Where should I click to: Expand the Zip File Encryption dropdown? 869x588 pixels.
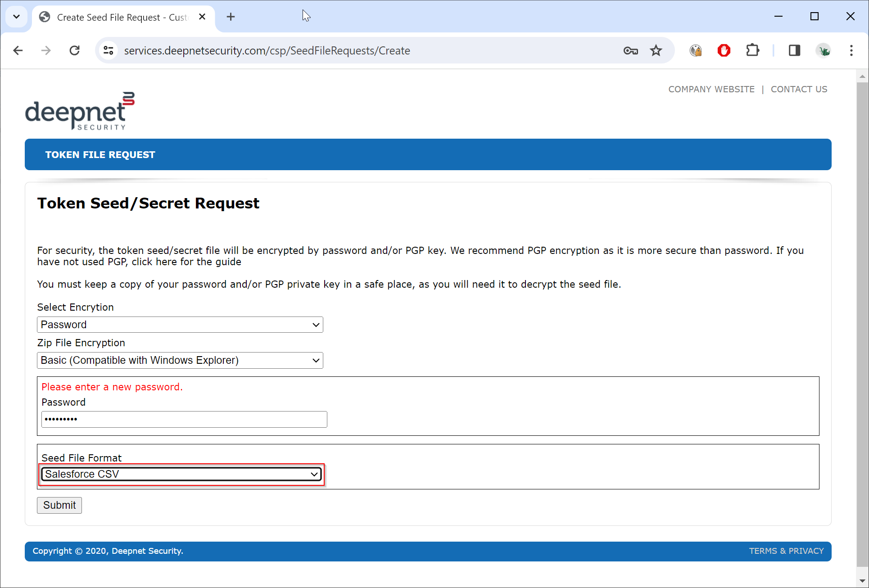(x=180, y=360)
